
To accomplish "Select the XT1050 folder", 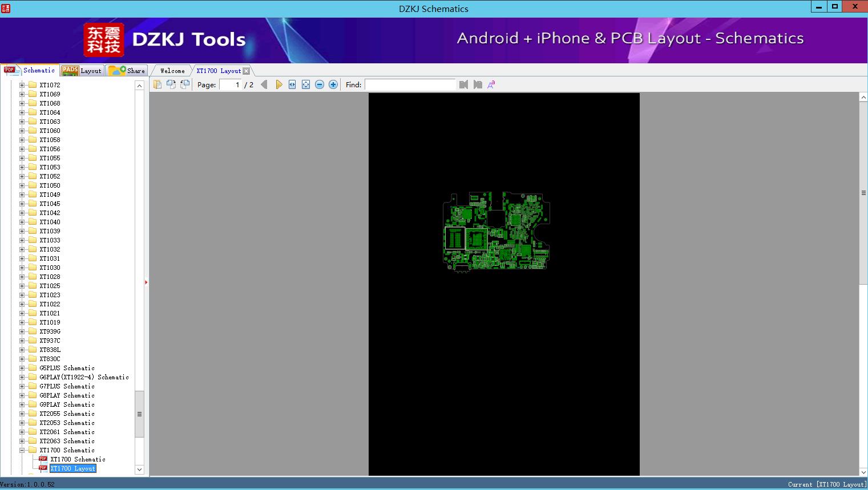I will coord(50,185).
